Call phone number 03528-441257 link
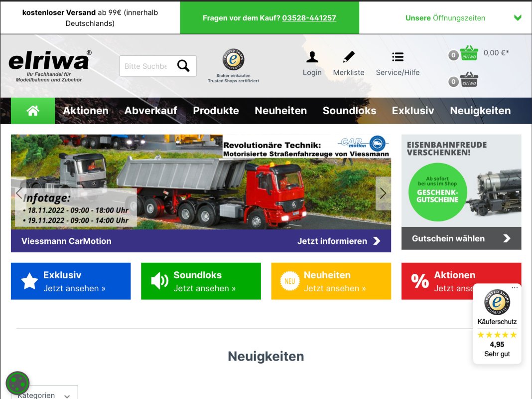532x399 pixels. [309, 18]
